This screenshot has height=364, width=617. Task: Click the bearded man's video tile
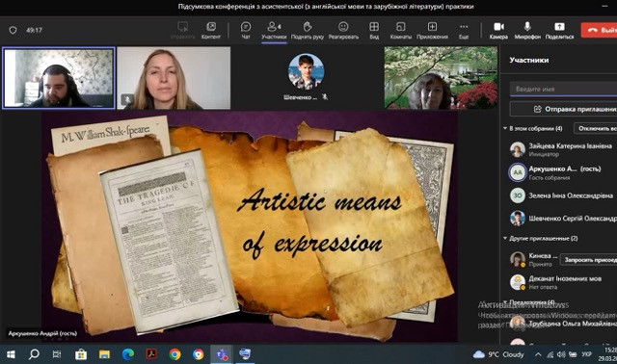click(59, 78)
